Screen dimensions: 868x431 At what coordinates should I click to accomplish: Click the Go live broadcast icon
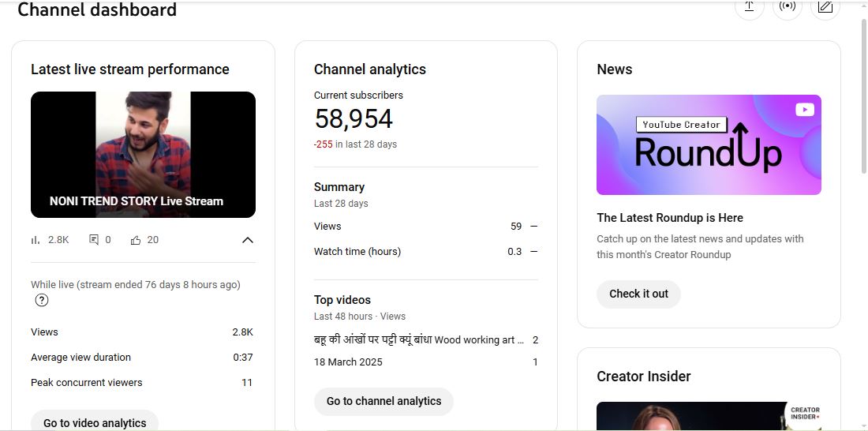[x=787, y=7]
